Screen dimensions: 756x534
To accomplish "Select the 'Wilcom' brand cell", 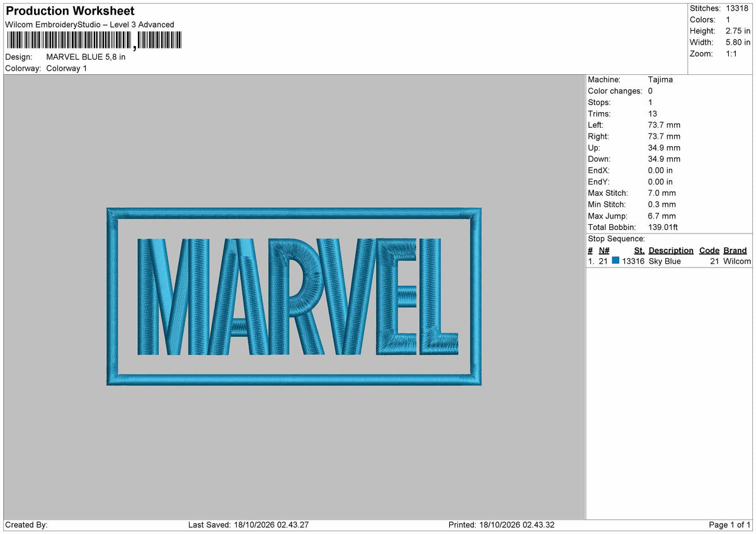I will pyautogui.click(x=737, y=261).
